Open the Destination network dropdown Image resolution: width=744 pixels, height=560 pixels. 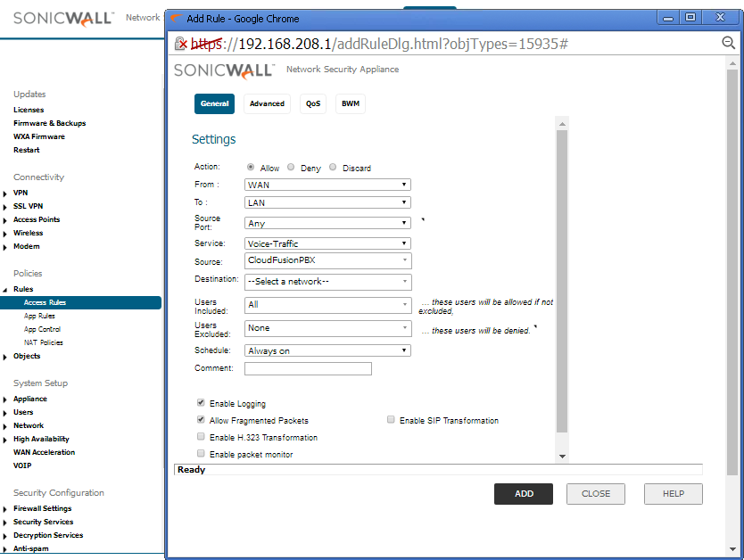[327, 282]
